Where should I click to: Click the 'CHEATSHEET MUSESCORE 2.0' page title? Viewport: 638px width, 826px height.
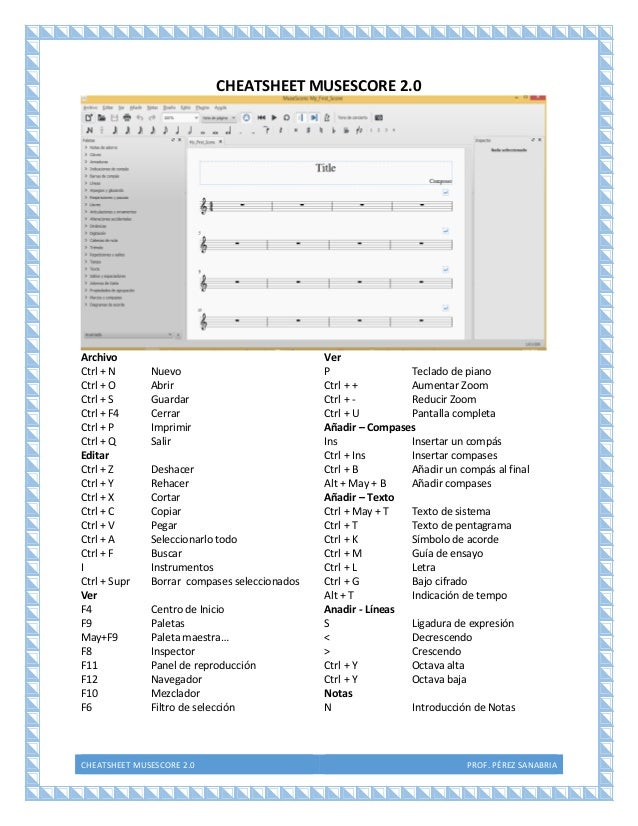point(319,86)
